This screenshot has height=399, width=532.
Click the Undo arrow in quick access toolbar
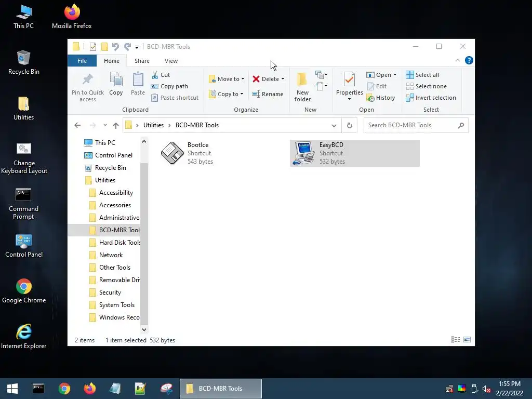click(115, 47)
